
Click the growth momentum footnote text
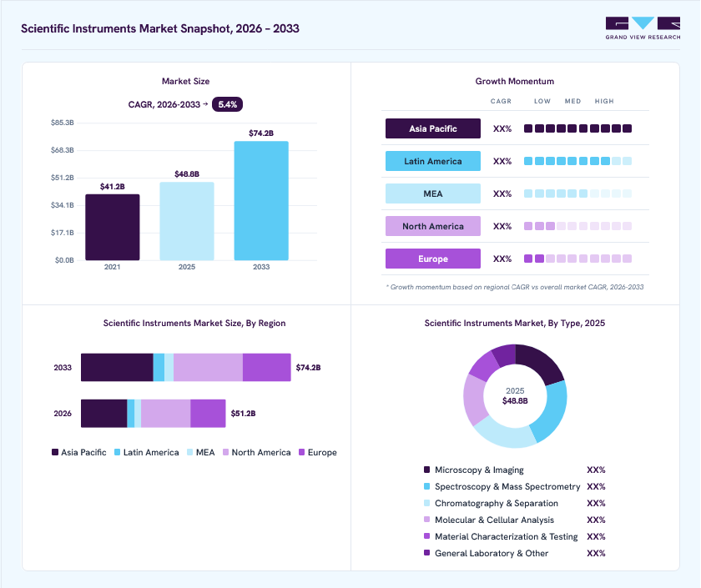tap(515, 287)
